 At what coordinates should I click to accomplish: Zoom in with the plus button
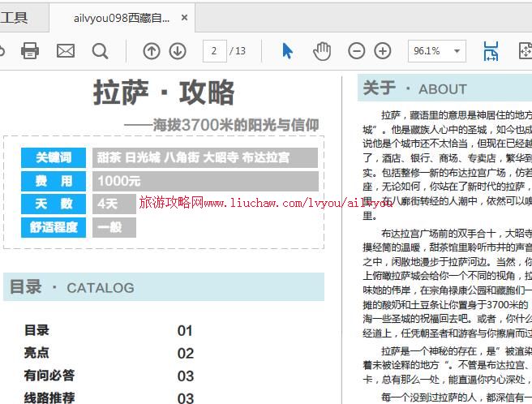383,51
